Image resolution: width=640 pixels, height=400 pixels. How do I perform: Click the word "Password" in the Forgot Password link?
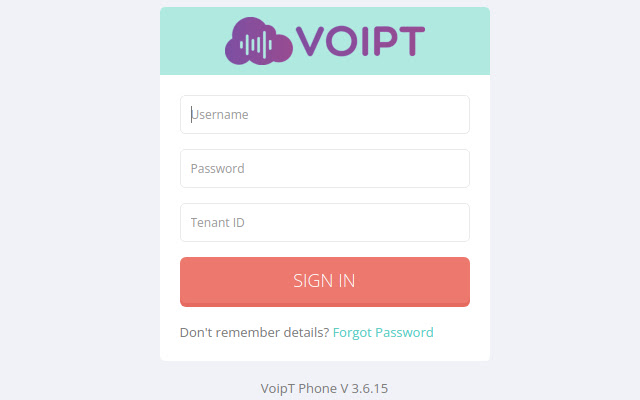tap(404, 332)
